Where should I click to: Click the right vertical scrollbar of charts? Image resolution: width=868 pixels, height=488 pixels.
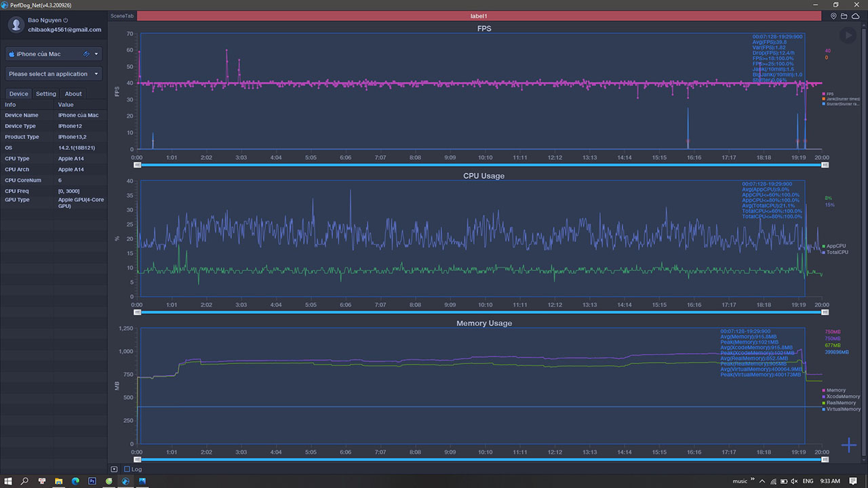tap(865, 243)
